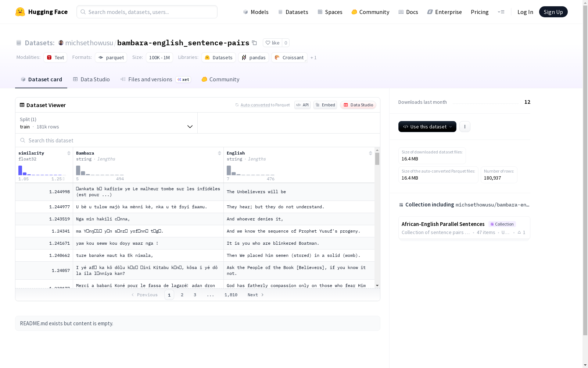The image size is (588, 368).
Task: Copy dataset name with copy icon
Action: 254,43
